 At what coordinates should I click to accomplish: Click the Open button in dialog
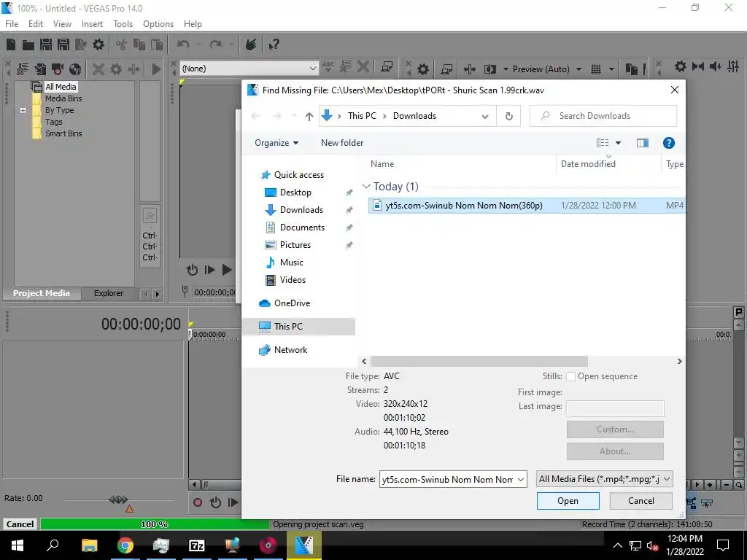point(568,501)
